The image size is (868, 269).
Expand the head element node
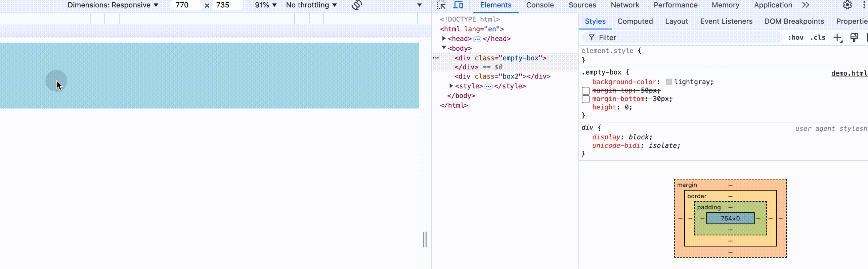pyautogui.click(x=444, y=39)
